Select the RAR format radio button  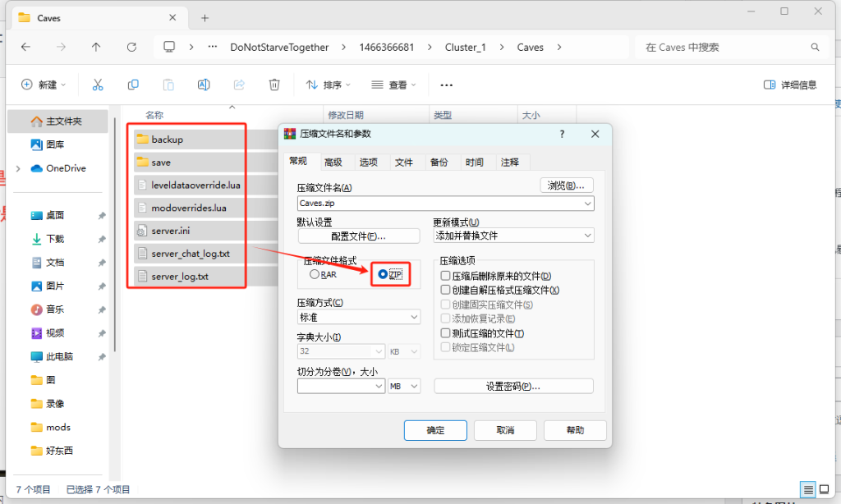point(315,274)
